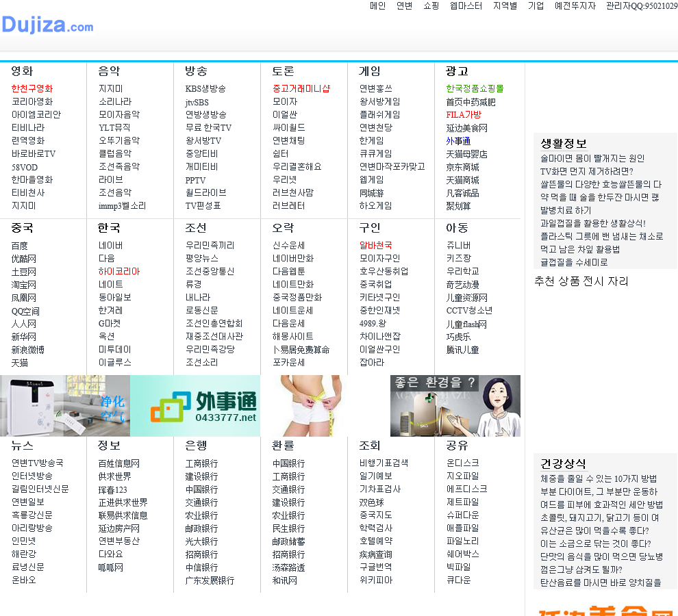This screenshot has width=678, height=616.
Task: Open the 기업 top menu item
Action: point(536,5)
